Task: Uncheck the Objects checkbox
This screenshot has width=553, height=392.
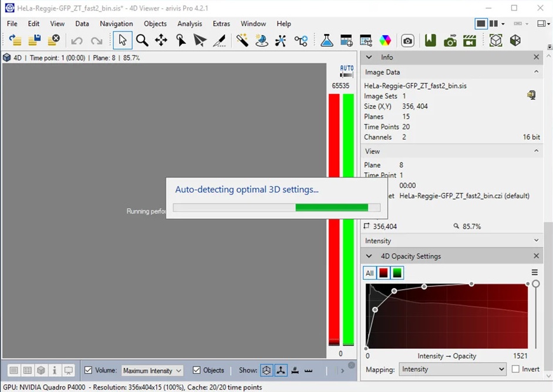Action: click(x=196, y=370)
